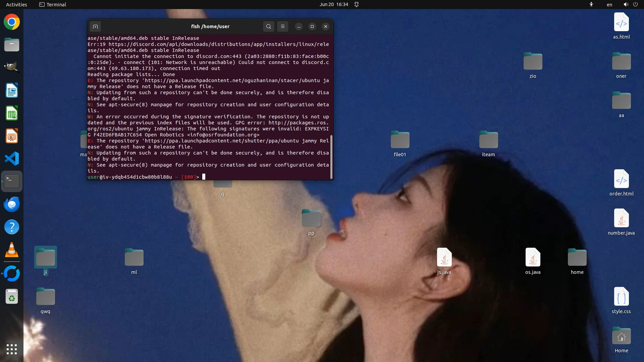This screenshot has width=644, height=362.
Task: Open the 'en' input source menu
Action: [x=609, y=4]
